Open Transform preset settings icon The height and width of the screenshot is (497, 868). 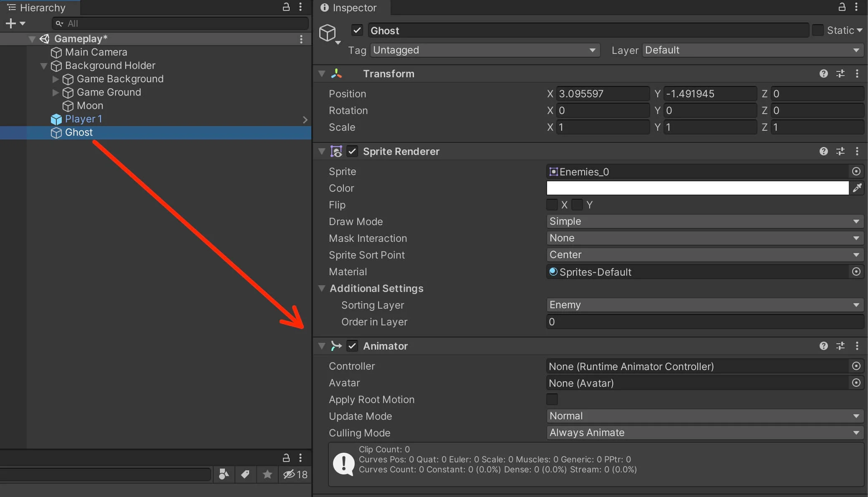[x=840, y=74]
